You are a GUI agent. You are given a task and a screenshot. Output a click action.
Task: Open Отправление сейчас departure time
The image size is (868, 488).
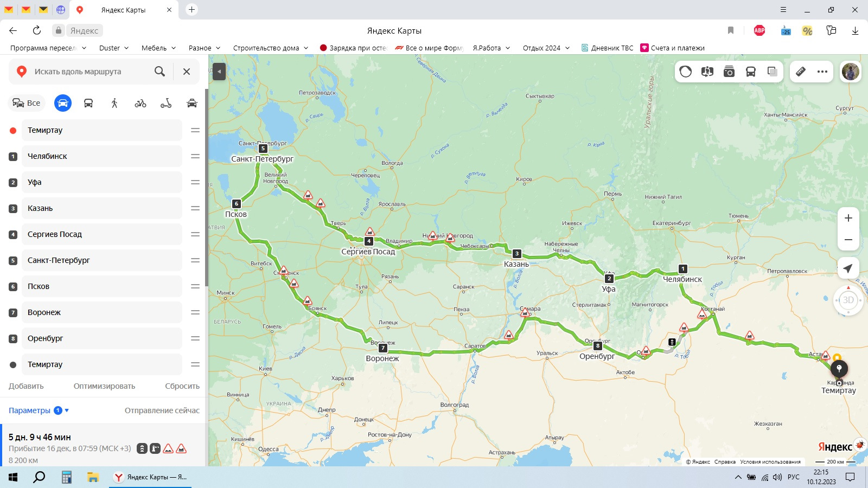[x=162, y=410]
